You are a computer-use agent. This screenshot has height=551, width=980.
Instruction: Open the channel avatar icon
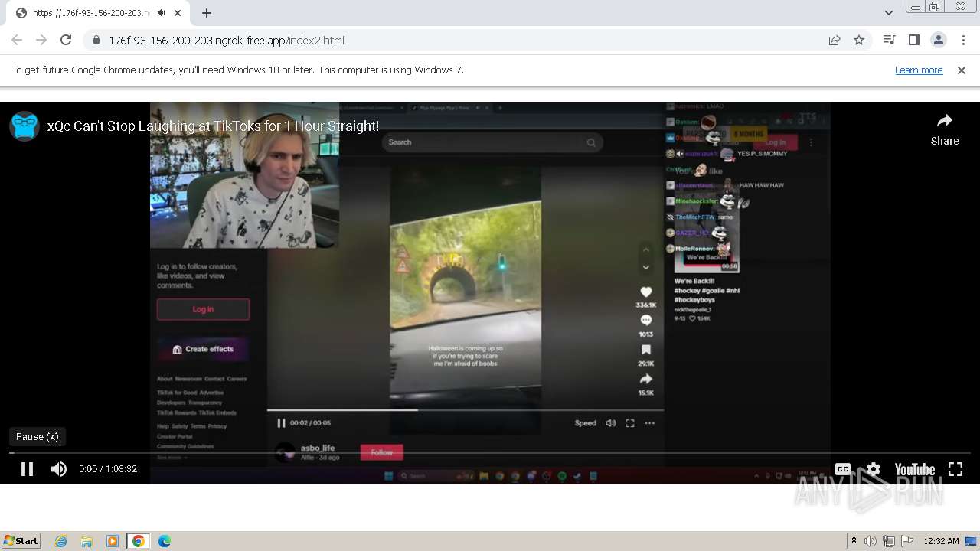click(x=24, y=126)
